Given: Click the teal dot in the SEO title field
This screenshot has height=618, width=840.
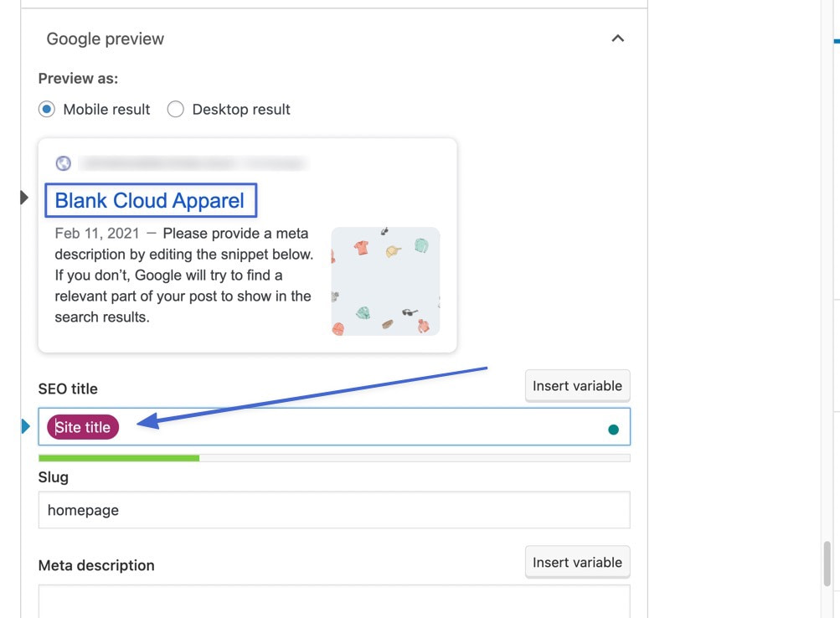Looking at the screenshot, I should (613, 430).
